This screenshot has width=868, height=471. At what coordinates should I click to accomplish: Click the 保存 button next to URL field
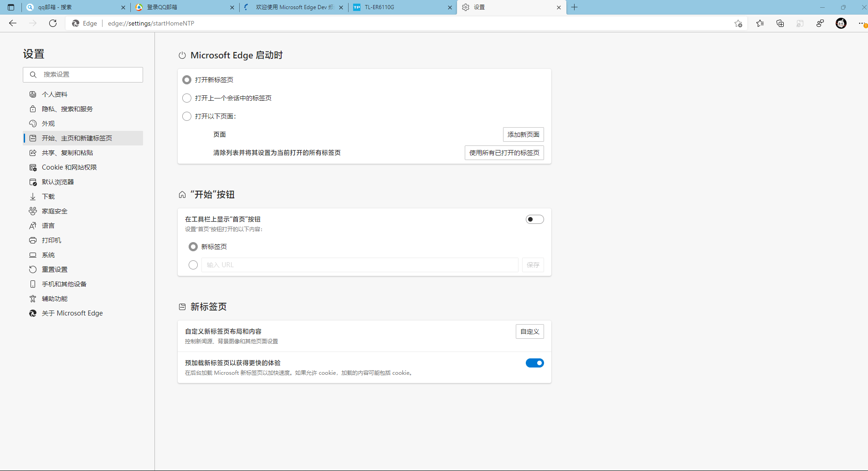tap(533, 265)
